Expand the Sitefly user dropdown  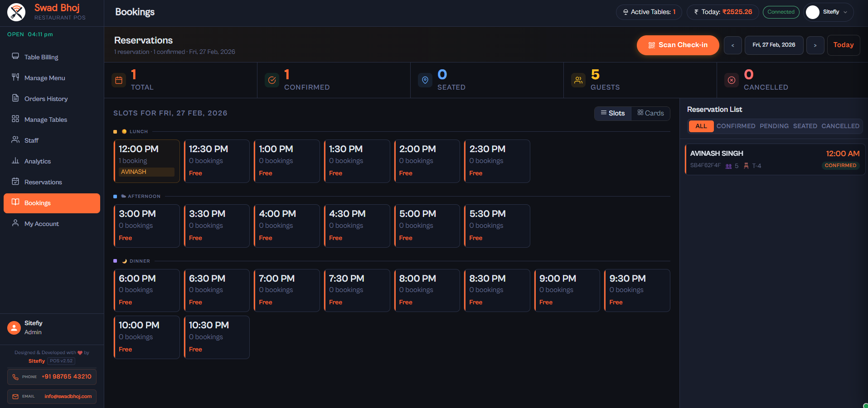pyautogui.click(x=829, y=12)
